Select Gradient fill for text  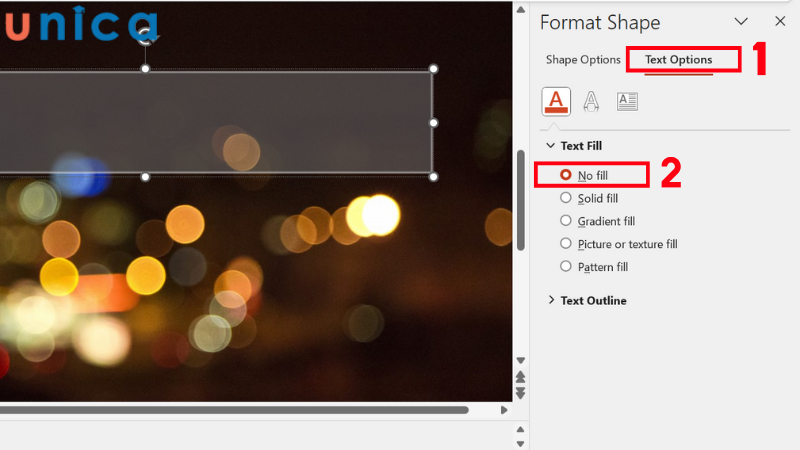pos(566,221)
